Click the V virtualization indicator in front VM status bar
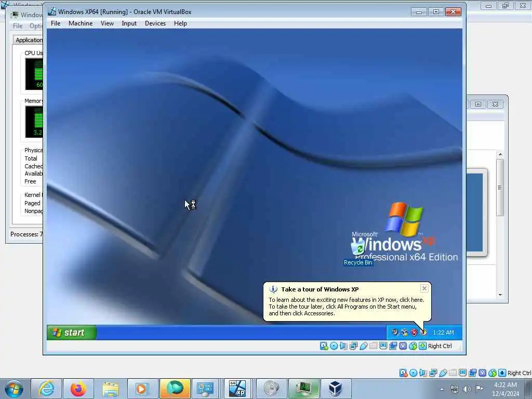This screenshot has height=399, width=532. tap(403, 345)
